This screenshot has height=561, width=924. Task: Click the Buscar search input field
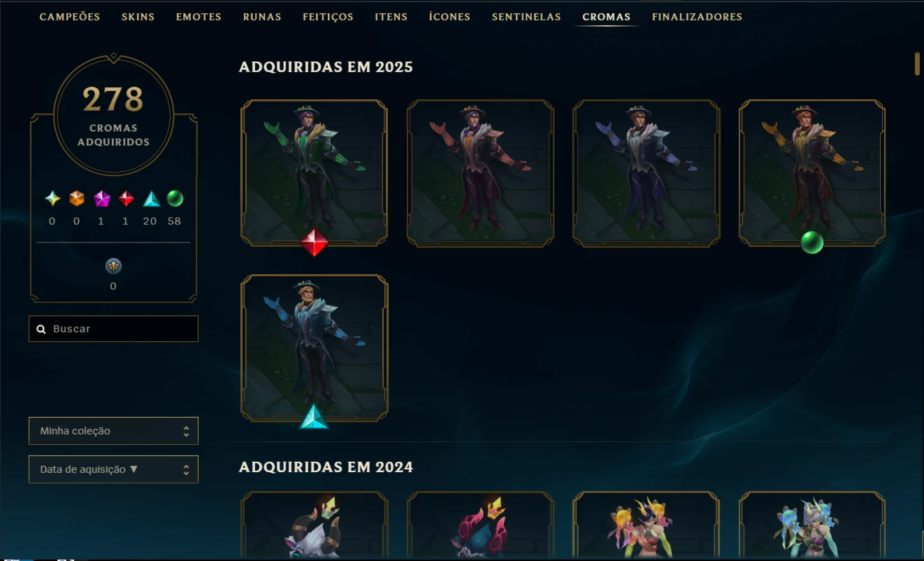(x=113, y=329)
